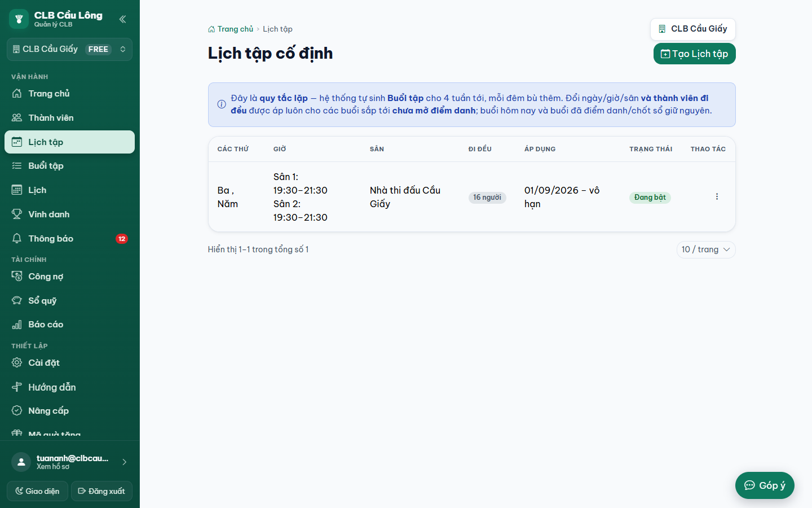Viewport: 812px width, 508px height.
Task: Collapse the sidebar with double-chevron icon
Action: pos(122,19)
